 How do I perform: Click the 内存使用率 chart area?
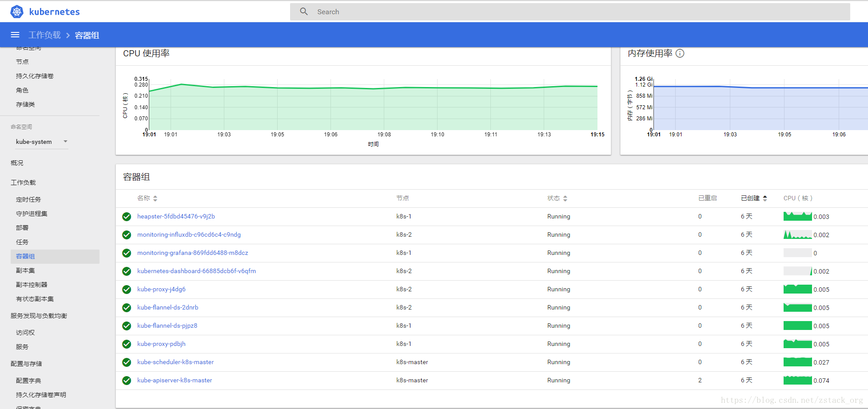tap(760, 105)
